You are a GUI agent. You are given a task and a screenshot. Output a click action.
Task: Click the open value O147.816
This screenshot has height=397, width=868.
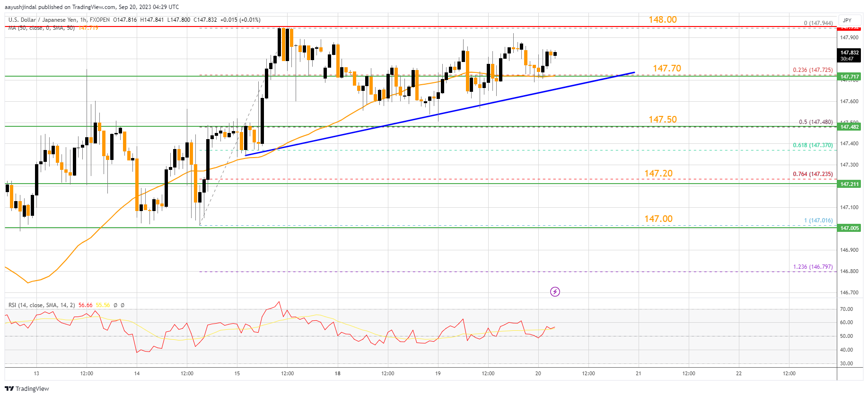coord(125,20)
